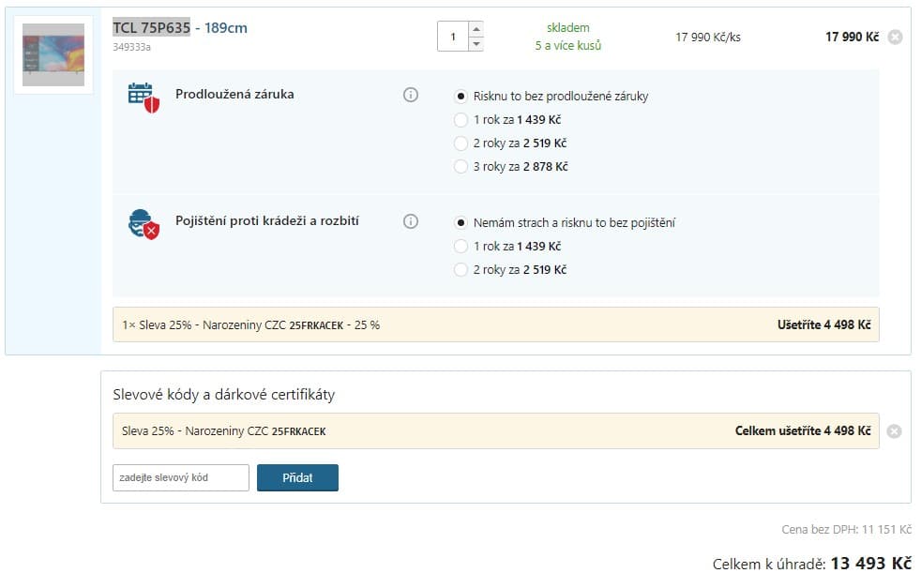Click Pojištění proti krádeži a rozbití label
The width and height of the screenshot is (921, 588).
pos(266,221)
